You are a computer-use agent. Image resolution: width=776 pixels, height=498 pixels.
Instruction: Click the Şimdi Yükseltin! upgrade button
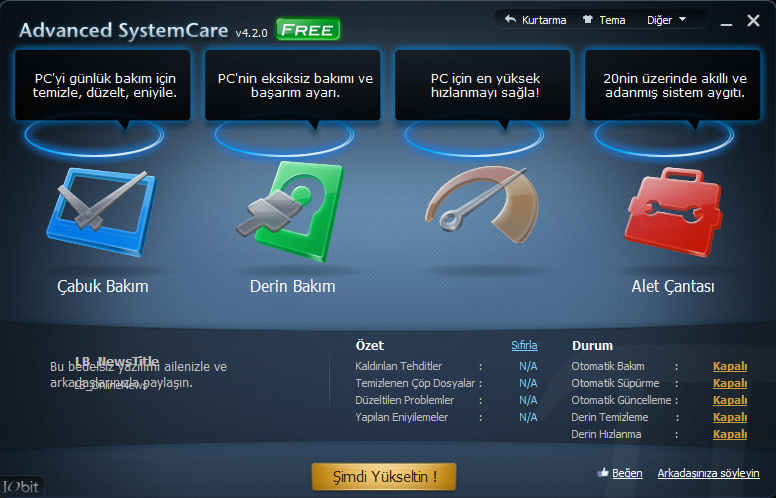tap(384, 477)
